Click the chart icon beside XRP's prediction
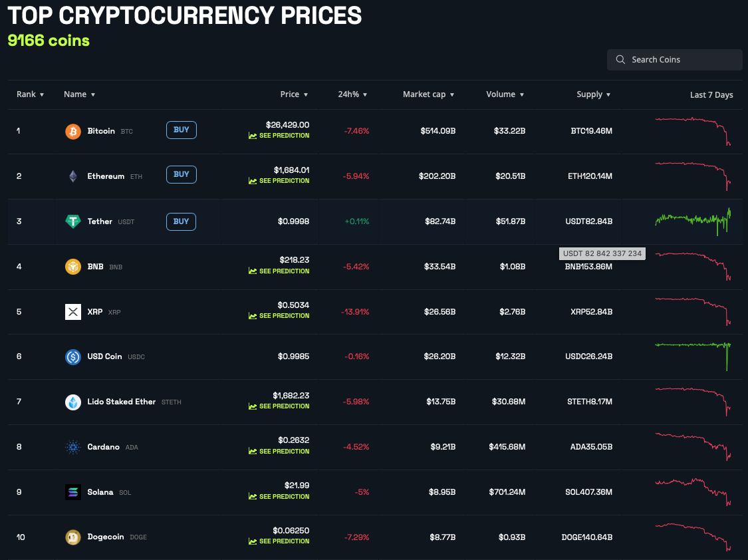Viewport: 748px width, 560px height. (253, 316)
